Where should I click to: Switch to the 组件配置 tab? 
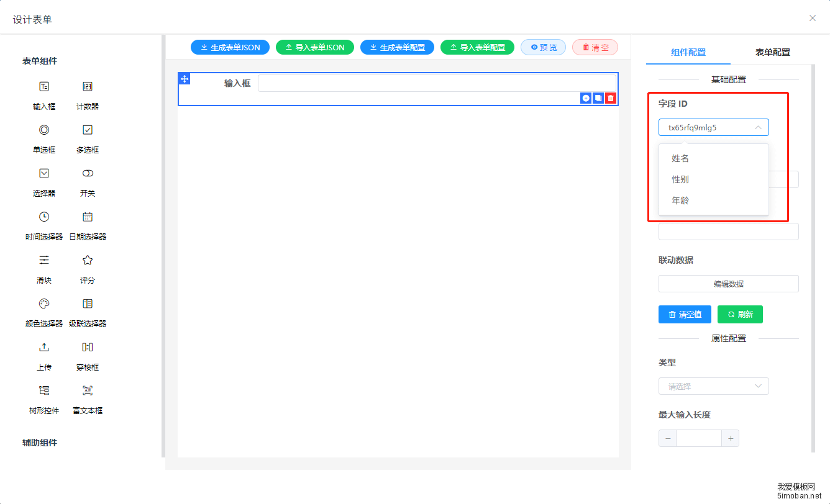(688, 52)
